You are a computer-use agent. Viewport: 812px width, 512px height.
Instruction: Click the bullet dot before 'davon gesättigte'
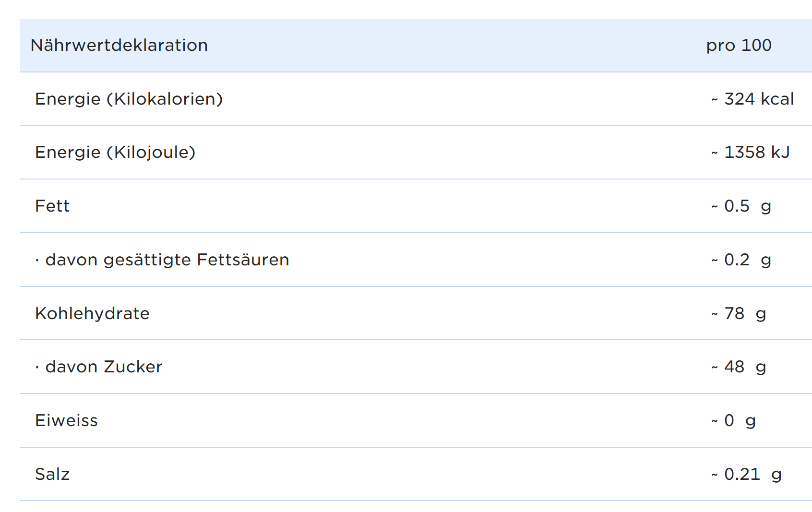click(x=37, y=261)
